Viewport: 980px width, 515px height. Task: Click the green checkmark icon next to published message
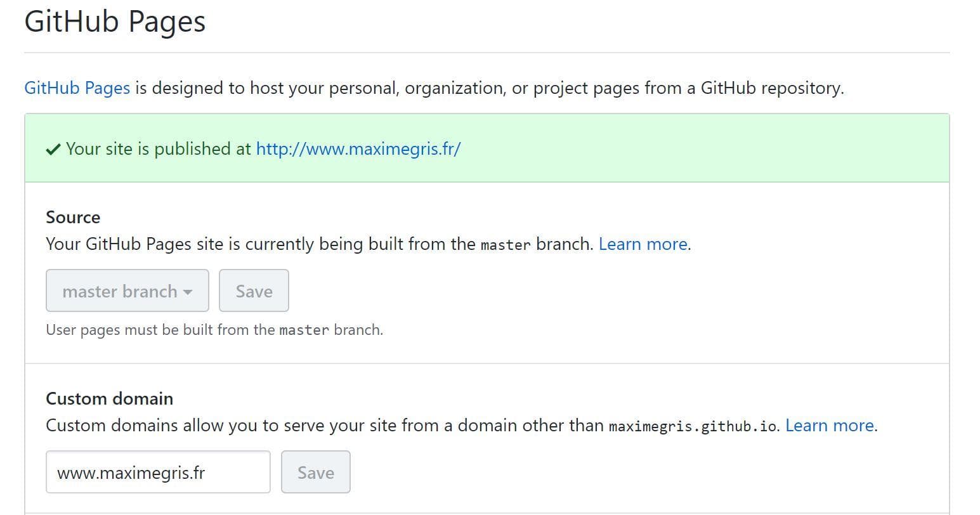(x=53, y=150)
